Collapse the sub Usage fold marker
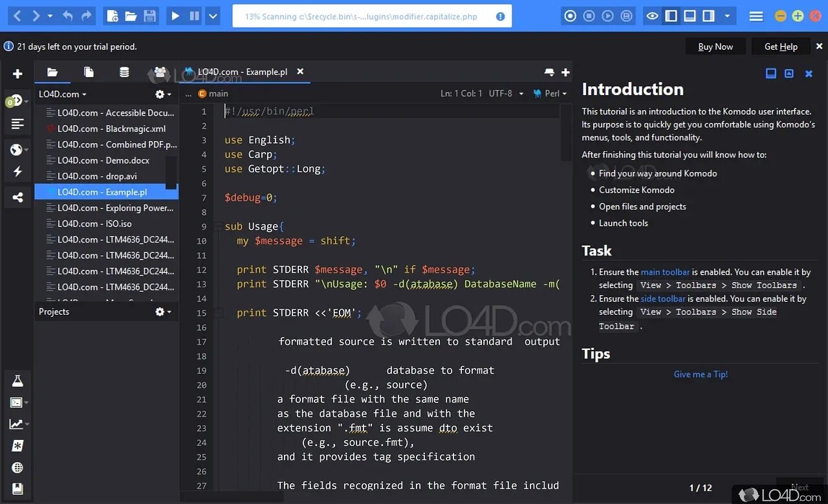The height and width of the screenshot is (504, 828). pos(218,226)
